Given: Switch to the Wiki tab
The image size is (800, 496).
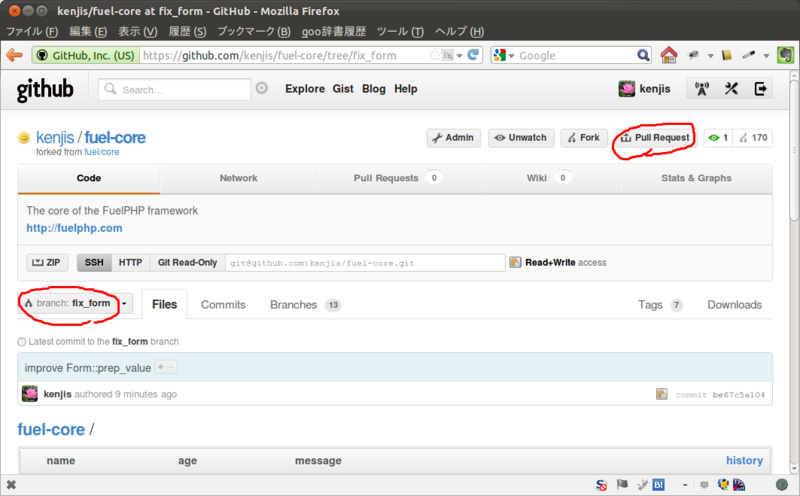Looking at the screenshot, I should tap(548, 178).
